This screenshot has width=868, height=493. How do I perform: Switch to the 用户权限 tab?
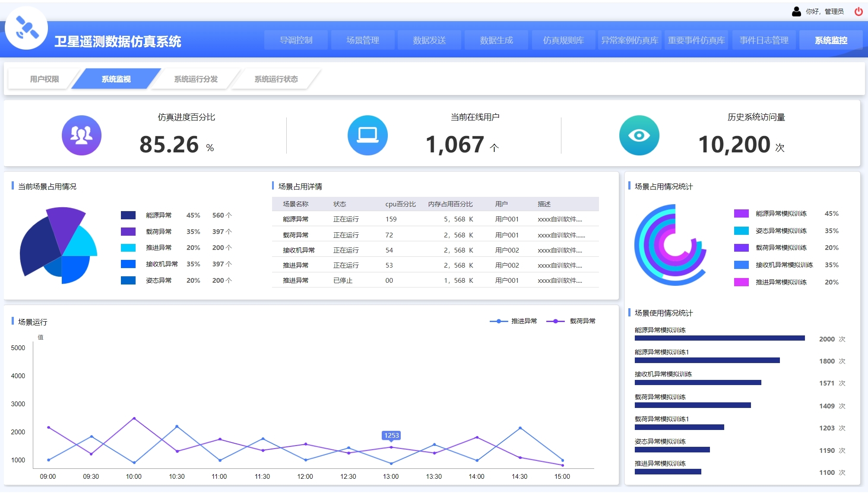click(44, 79)
